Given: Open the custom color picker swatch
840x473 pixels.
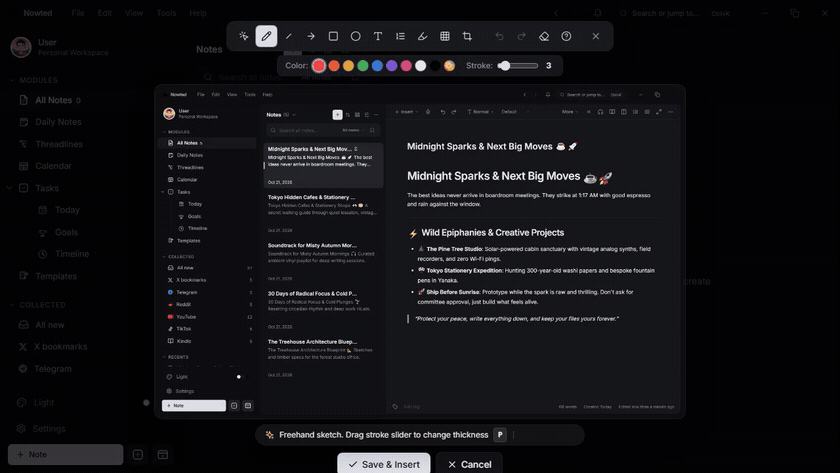Looking at the screenshot, I should point(449,65).
